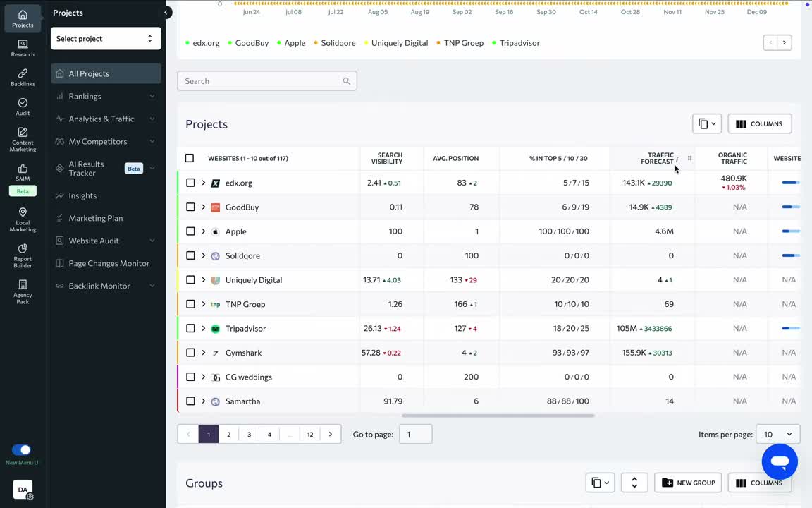
Task: Click the Apple logo icon in table
Action: coord(216,231)
